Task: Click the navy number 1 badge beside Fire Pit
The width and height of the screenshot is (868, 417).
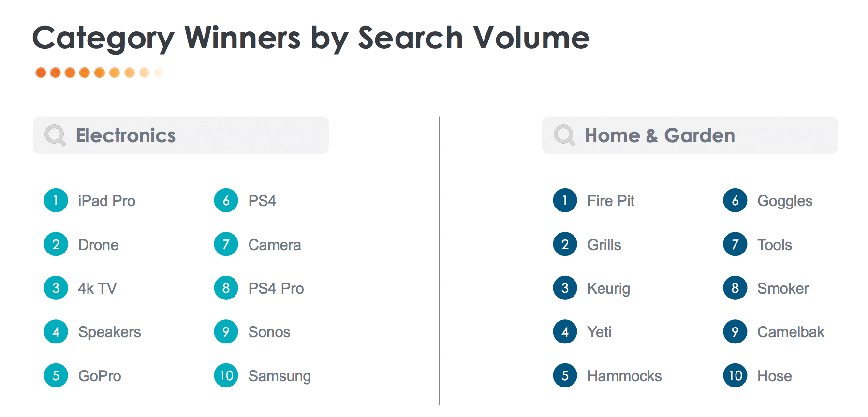Action: point(565,200)
